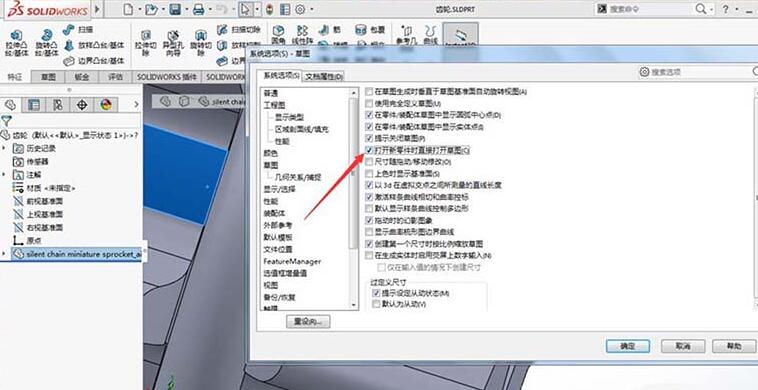Click the FeatureManager filter funnel icon
This screenshot has width=758, height=390.
(x=6, y=120)
